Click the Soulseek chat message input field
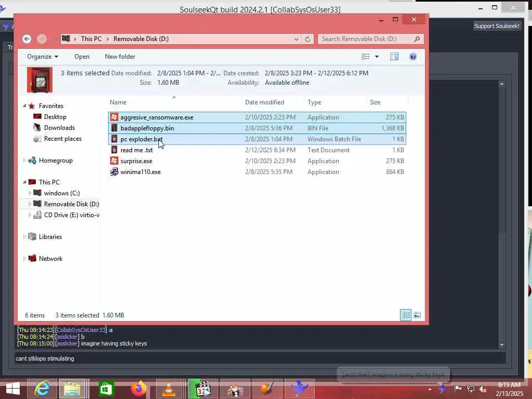Screen dimensions: 532x399 [x=260, y=358]
